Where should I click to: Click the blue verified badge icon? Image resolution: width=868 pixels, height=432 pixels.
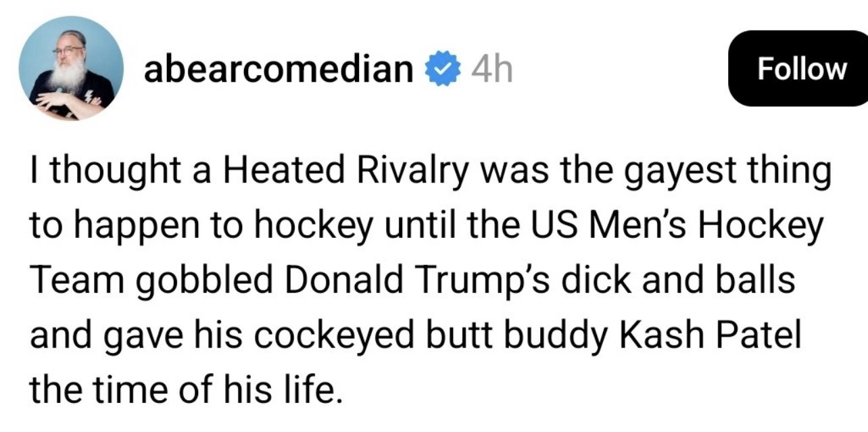441,70
